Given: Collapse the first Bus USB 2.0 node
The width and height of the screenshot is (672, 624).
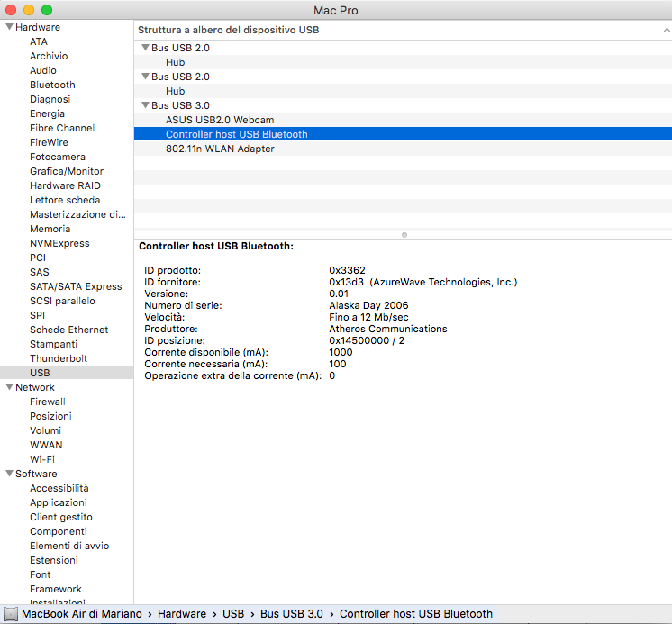Looking at the screenshot, I should [145, 48].
